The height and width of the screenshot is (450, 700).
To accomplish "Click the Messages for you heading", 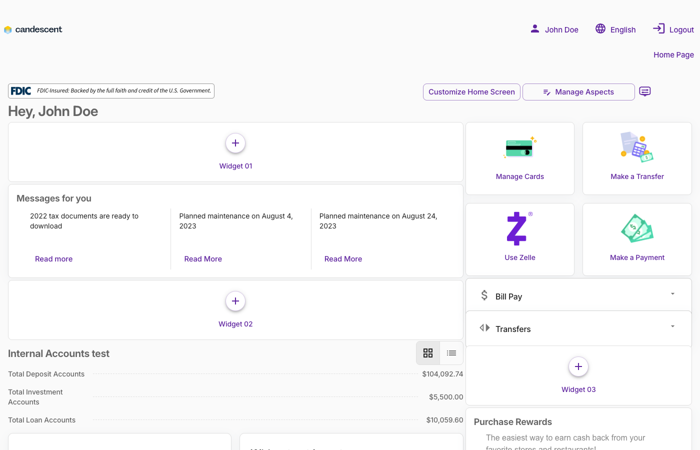I will click(x=54, y=198).
